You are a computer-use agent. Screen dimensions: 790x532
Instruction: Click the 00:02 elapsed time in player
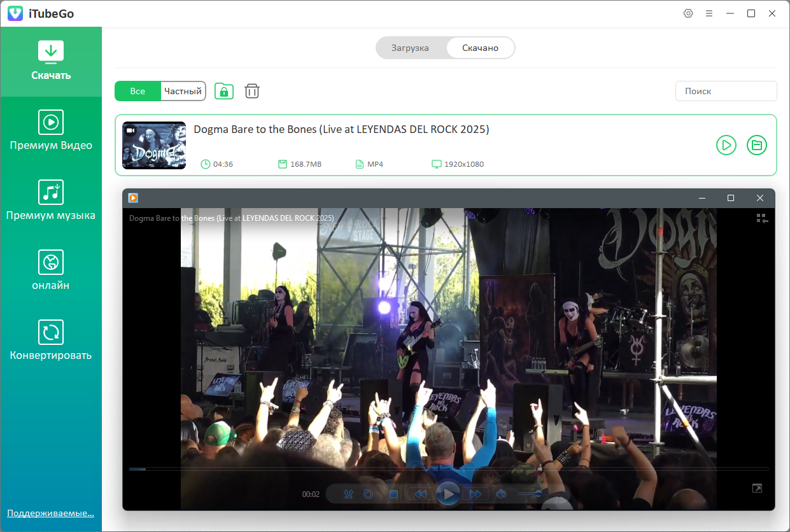click(311, 494)
